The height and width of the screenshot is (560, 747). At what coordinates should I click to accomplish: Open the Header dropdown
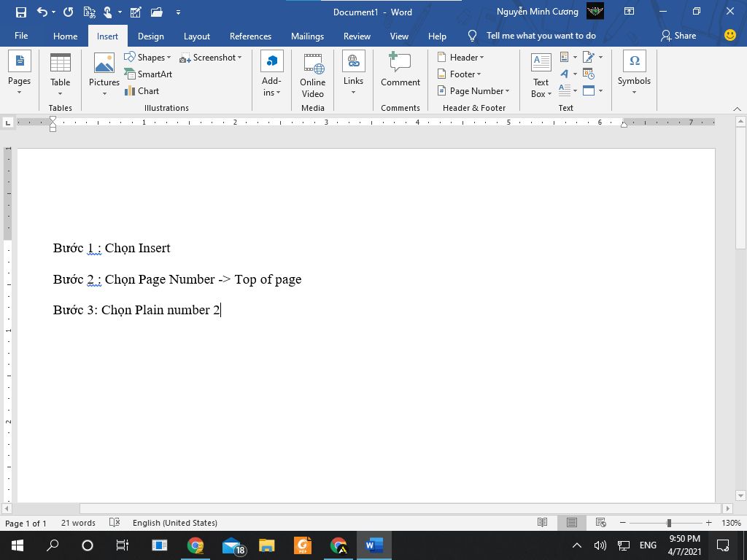coord(460,57)
